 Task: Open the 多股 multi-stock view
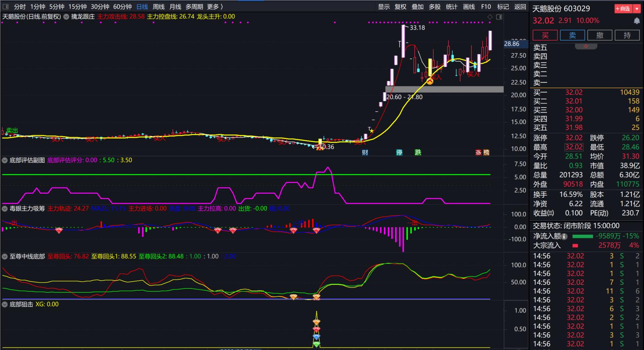(x=435, y=7)
